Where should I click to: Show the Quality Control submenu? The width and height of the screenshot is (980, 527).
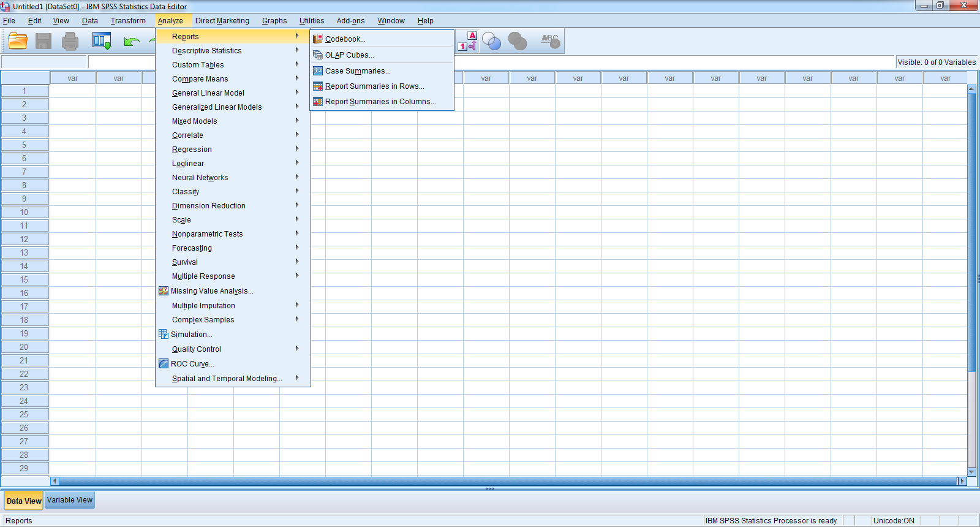233,349
